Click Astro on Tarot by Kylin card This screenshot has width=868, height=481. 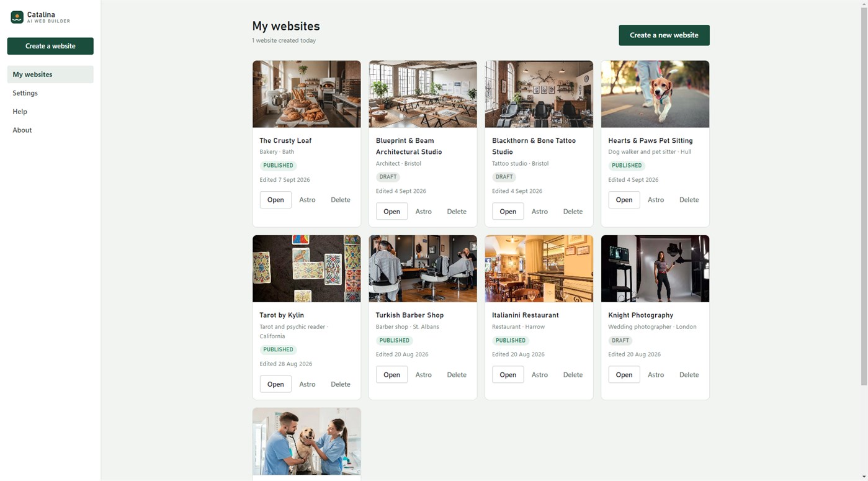(x=307, y=384)
